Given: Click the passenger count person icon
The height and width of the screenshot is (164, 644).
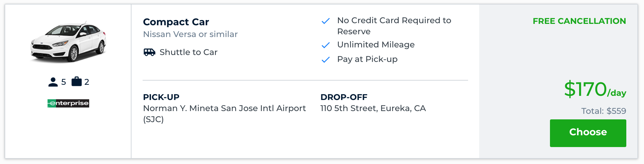Looking at the screenshot, I should click(53, 82).
